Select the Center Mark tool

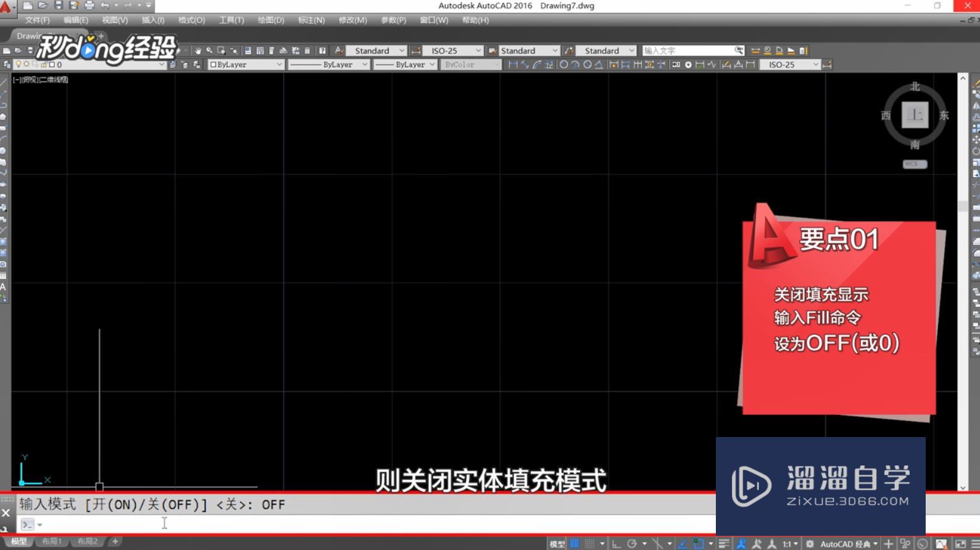[688, 64]
